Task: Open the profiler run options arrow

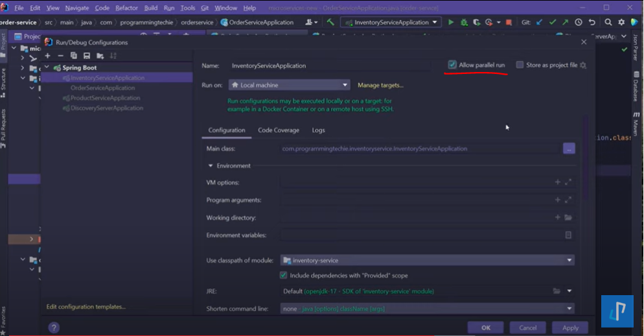Action: coord(499,22)
